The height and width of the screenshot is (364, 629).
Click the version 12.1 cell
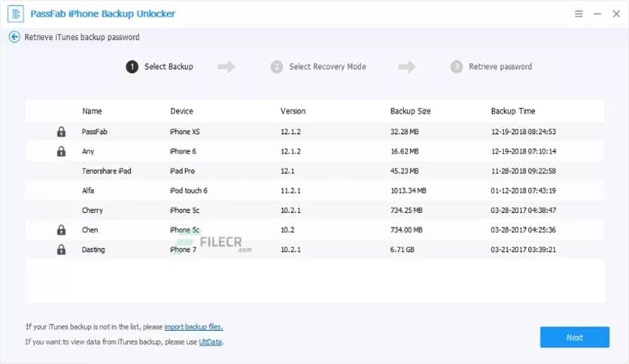(287, 171)
